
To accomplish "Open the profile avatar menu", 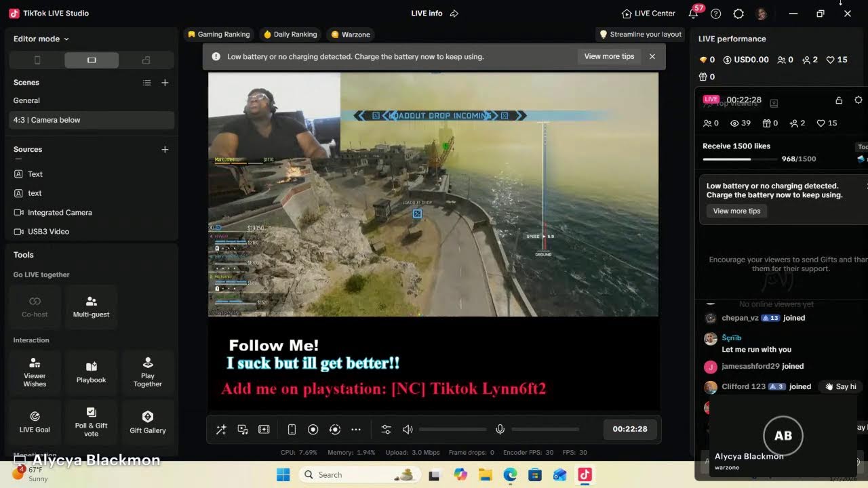I will 762,14.
